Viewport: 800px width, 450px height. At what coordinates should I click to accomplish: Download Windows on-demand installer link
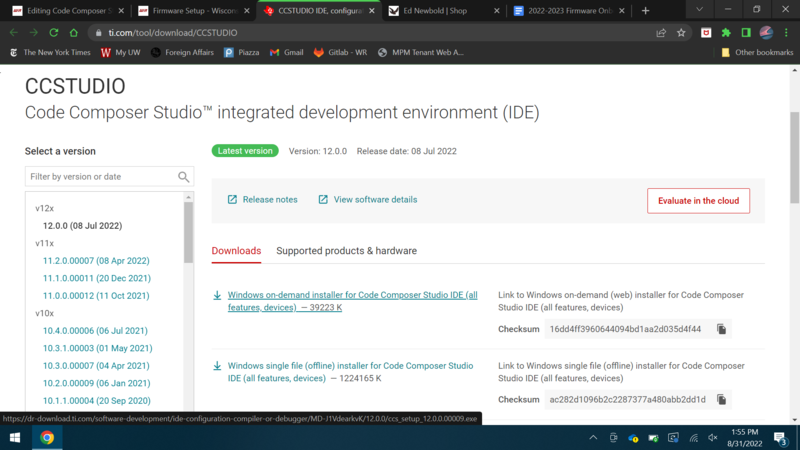[x=353, y=301]
